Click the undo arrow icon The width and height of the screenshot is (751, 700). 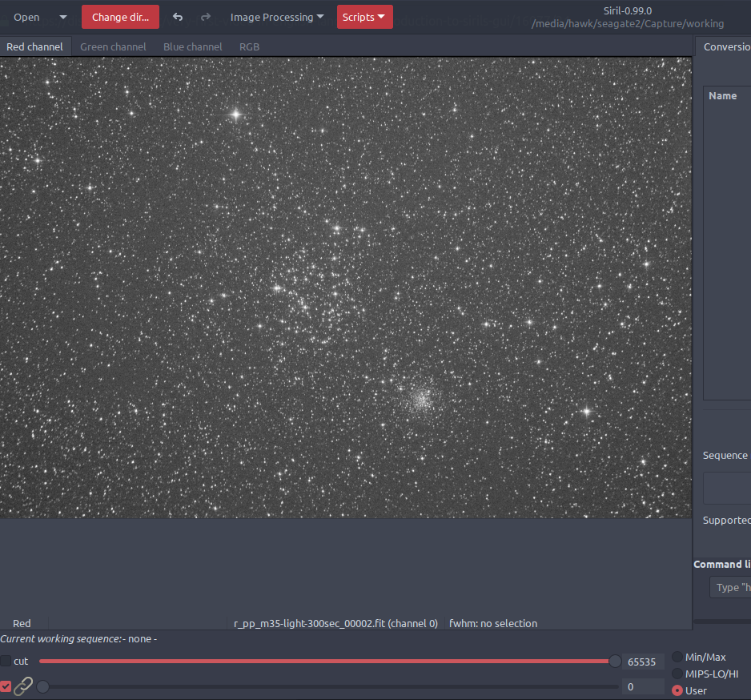coord(178,17)
